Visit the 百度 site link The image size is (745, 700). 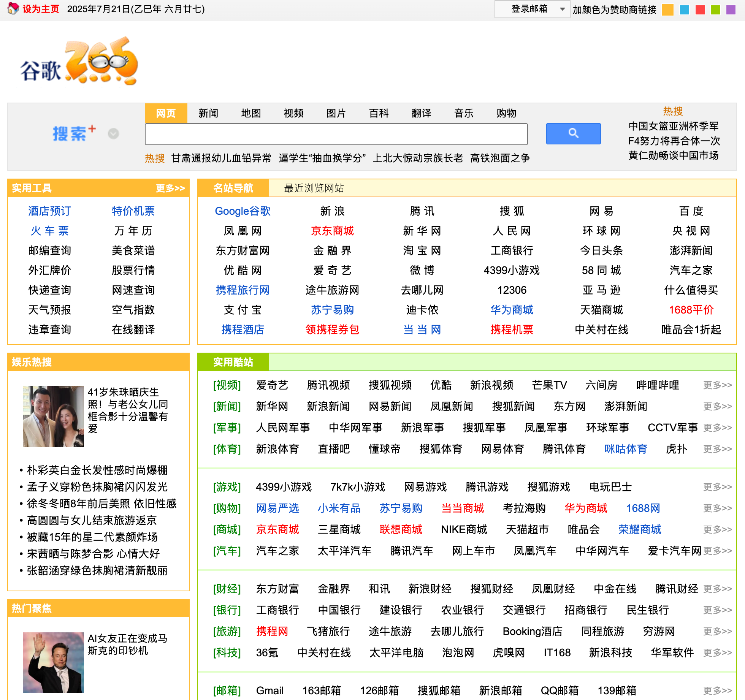691,211
